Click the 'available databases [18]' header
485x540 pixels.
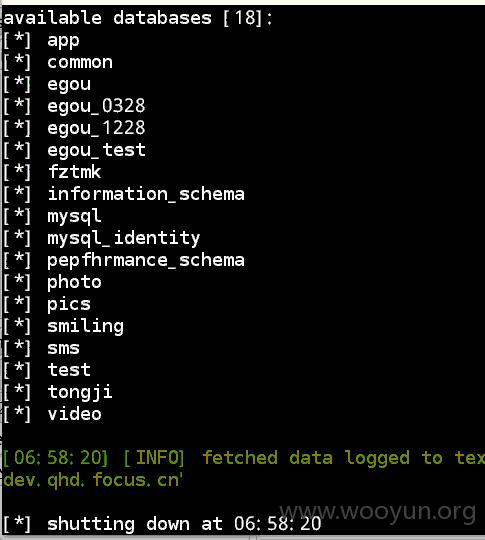coord(138,18)
